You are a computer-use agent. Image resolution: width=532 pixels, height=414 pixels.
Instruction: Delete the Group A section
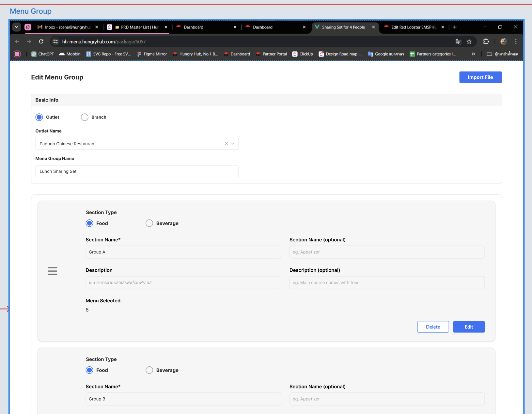pos(433,327)
